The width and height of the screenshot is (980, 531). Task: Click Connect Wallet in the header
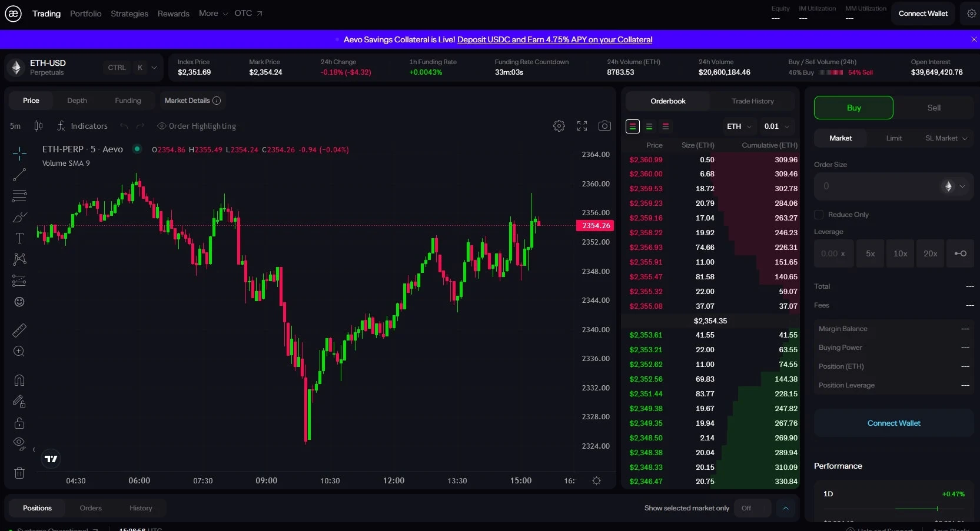coord(923,14)
